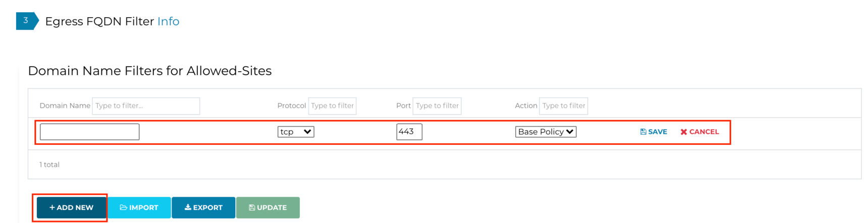The height and width of the screenshot is (223, 868).
Task: Click the folder icon on Import
Action: (123, 207)
